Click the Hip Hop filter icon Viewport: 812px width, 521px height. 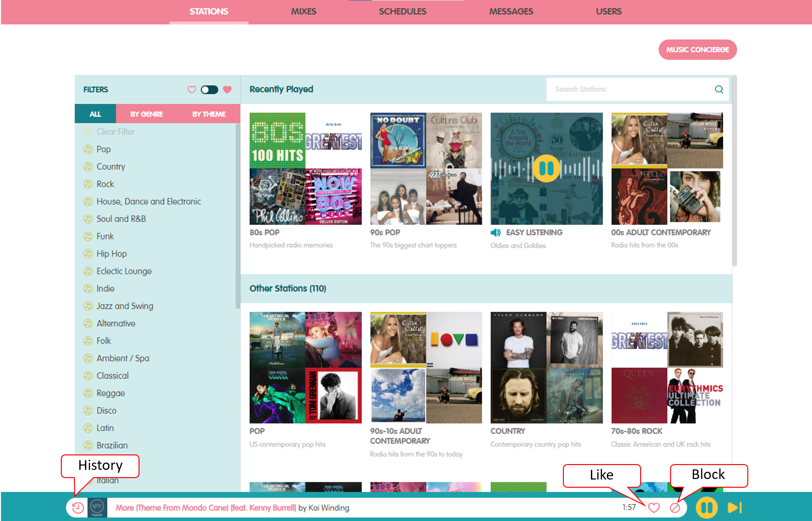(88, 254)
